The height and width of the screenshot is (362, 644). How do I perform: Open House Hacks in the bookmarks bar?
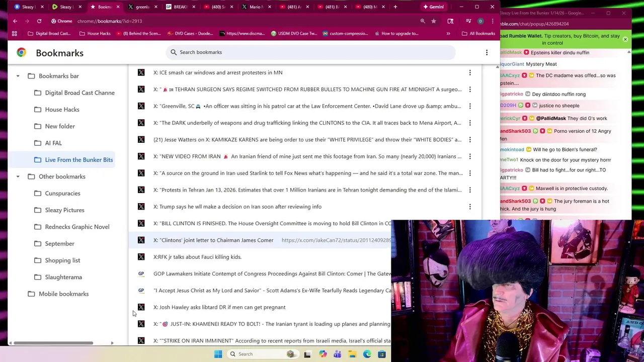pyautogui.click(x=95, y=34)
